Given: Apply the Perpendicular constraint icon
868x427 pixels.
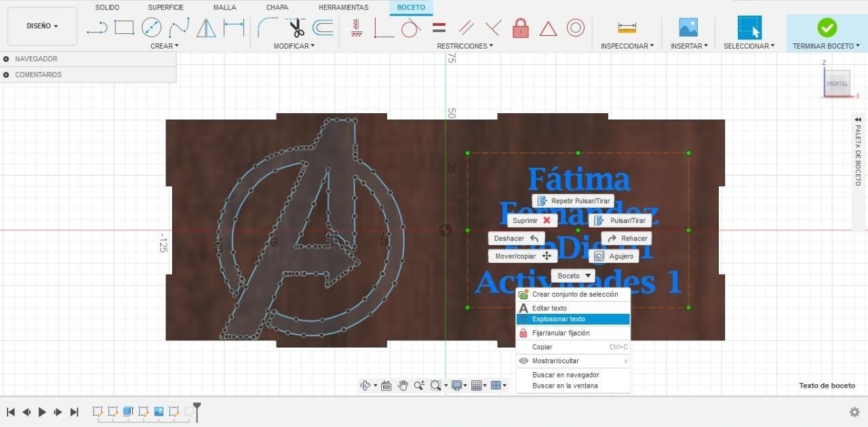Looking at the screenshot, I should tap(493, 28).
